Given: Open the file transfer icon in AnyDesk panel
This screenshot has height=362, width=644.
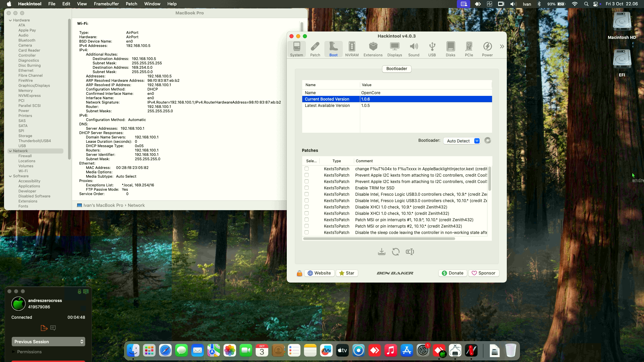Looking at the screenshot, I should click(x=44, y=328).
